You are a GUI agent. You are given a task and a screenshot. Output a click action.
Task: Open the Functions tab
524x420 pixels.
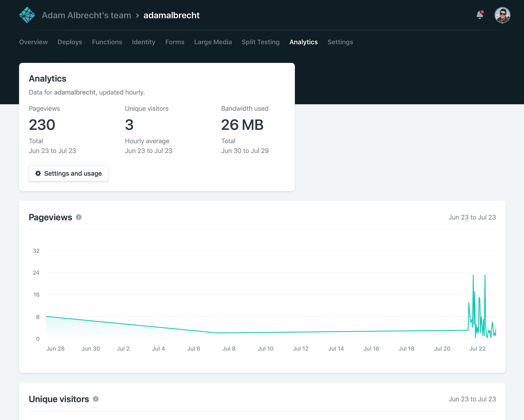pos(107,42)
